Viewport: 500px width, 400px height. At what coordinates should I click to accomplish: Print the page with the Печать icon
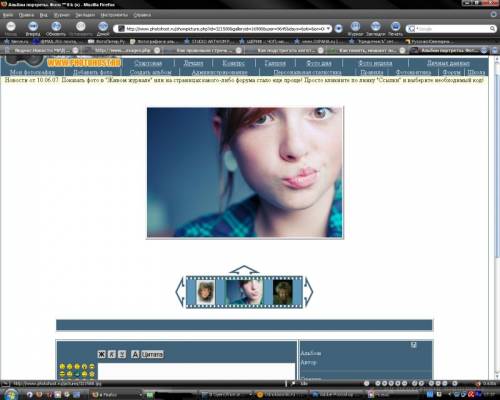click(395, 26)
